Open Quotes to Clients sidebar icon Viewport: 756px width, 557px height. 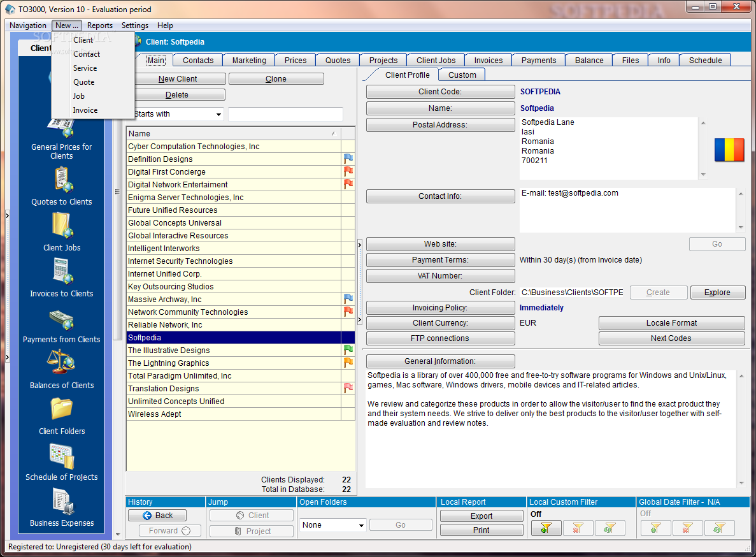pyautogui.click(x=63, y=179)
